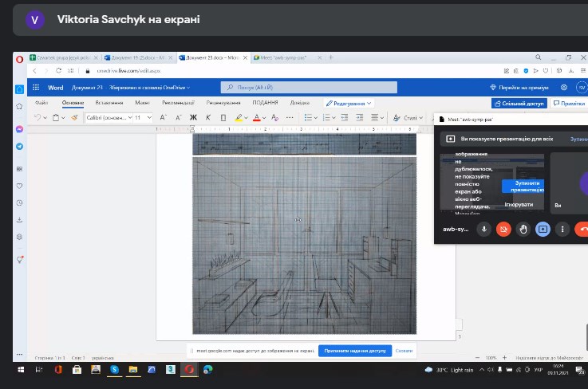588x389 pixels.
Task: Click the Word search box
Action: 309,88
